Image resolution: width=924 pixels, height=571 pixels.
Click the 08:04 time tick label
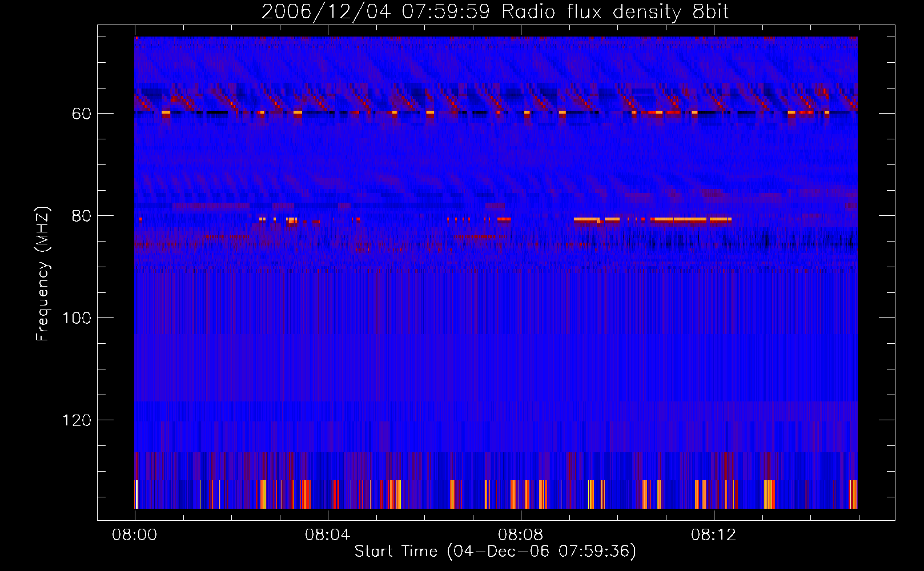327,535
